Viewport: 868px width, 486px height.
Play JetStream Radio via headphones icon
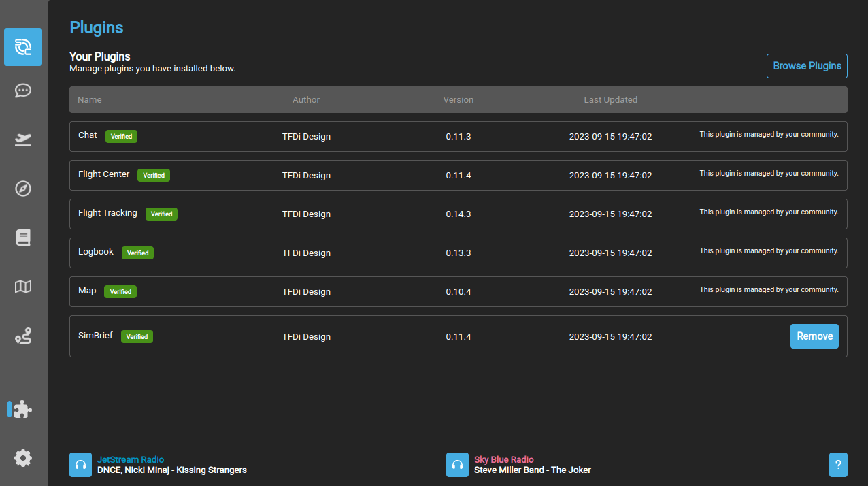point(80,465)
